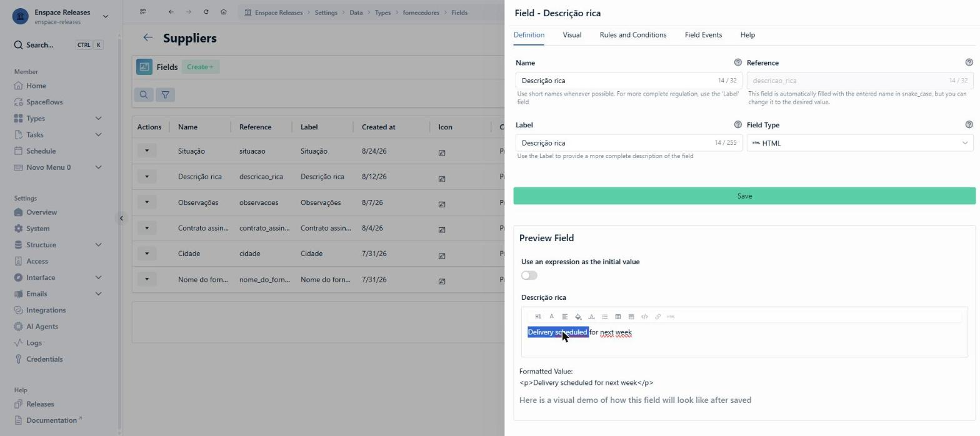Open the font style 'A' tool

551,317
